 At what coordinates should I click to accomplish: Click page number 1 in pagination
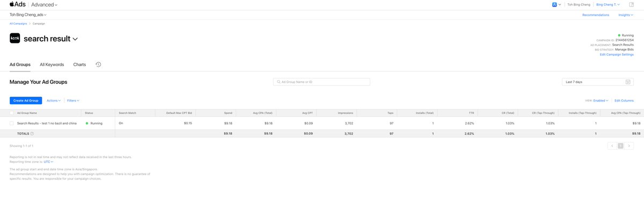620,146
